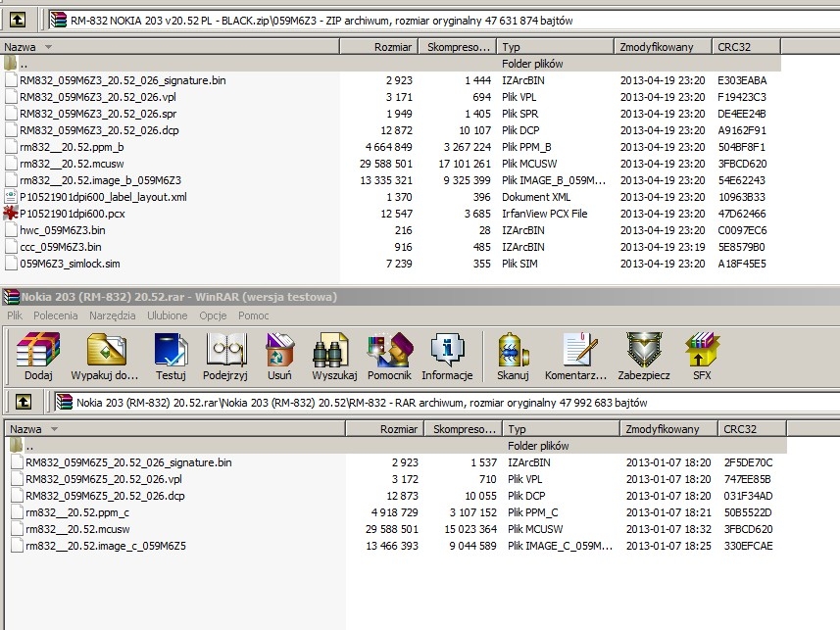Open the Narzędzia menu
Viewport: 840px width, 630px height.
(x=113, y=315)
